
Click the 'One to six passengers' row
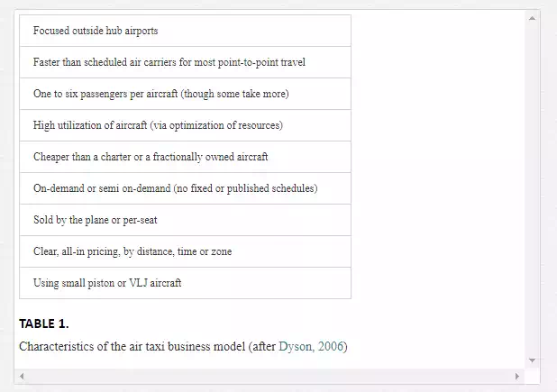(x=185, y=94)
